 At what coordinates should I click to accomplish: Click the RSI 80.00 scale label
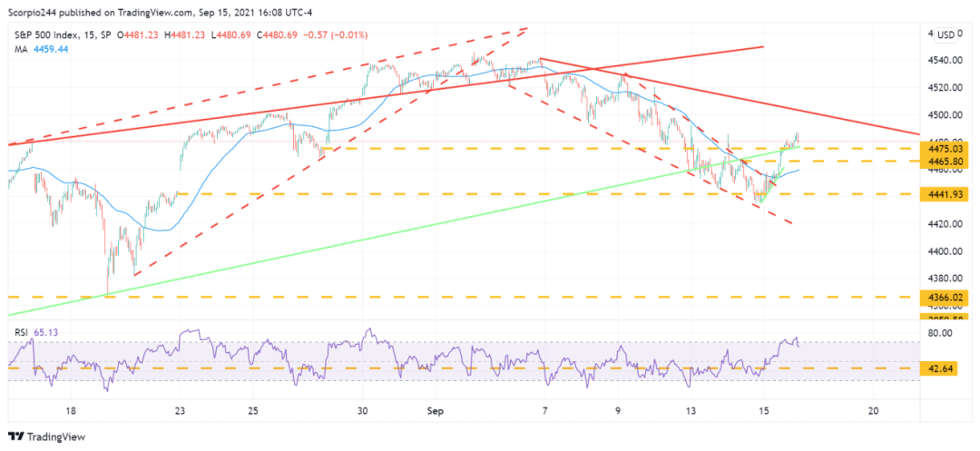[x=947, y=333]
